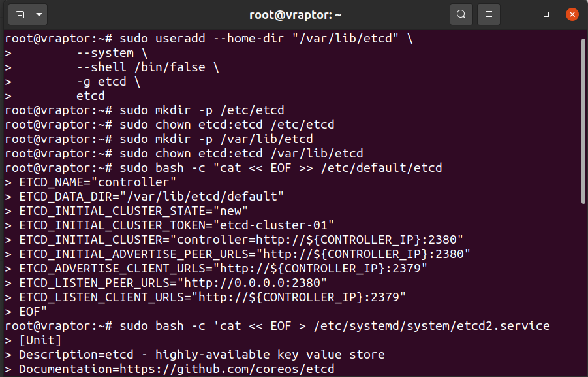Screen dimensions: 588x377
Task: Open the terminal search tool
Action: coord(461,14)
